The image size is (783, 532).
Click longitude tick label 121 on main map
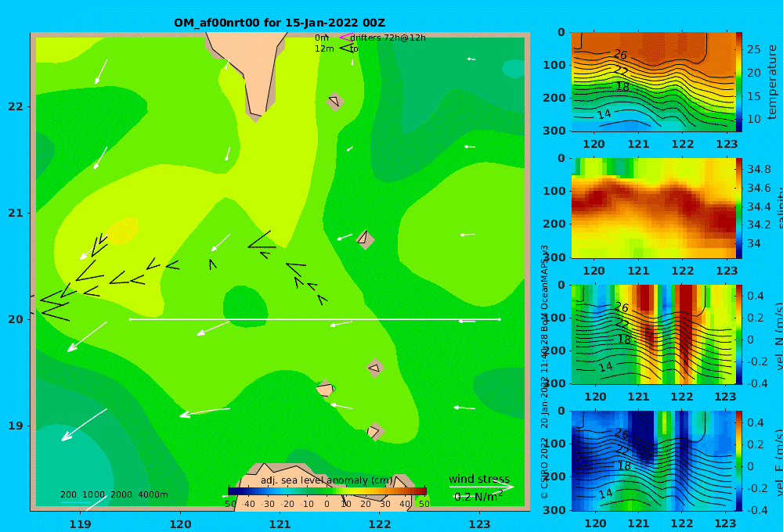(280, 524)
